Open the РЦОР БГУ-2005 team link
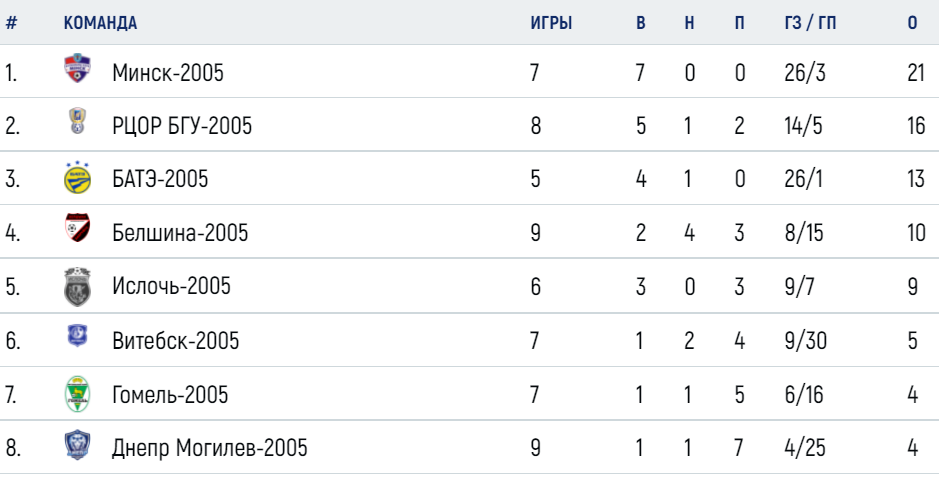939x479 pixels. click(x=182, y=126)
